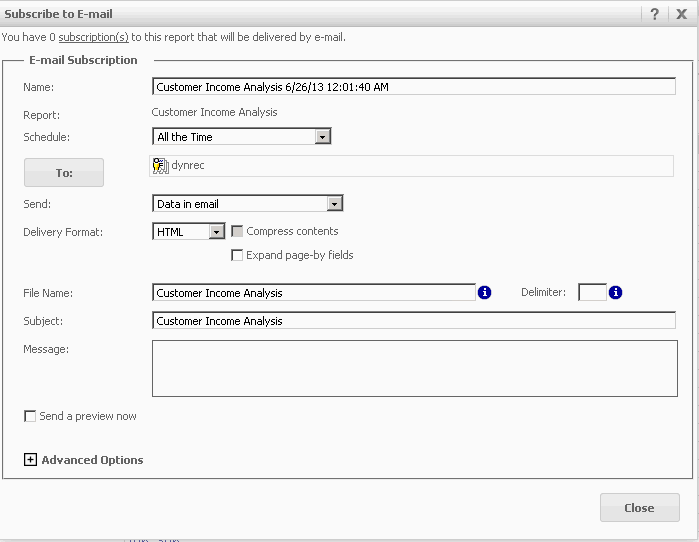Click the Customer Income Analysis report name text
This screenshot has width=699, height=542.
pyautogui.click(x=214, y=112)
